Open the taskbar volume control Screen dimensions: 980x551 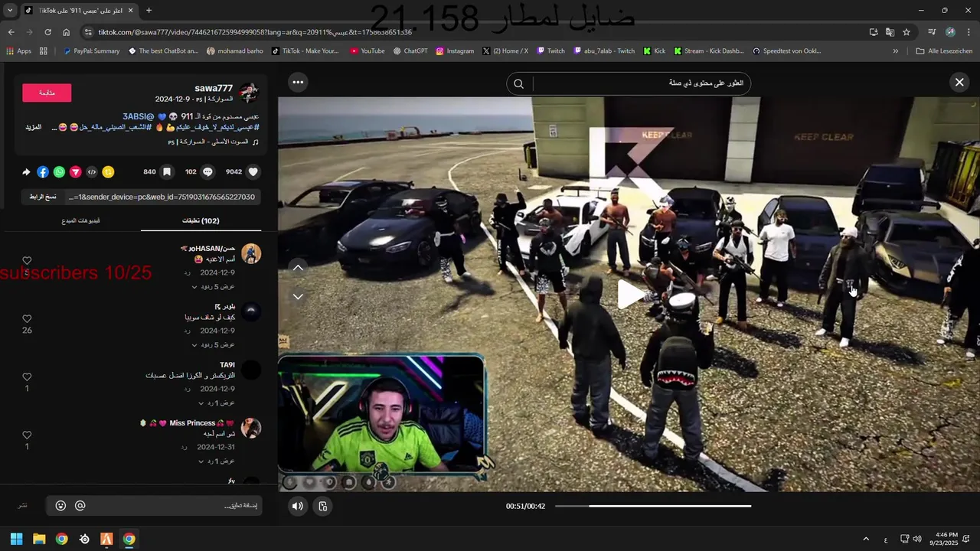pos(917,539)
